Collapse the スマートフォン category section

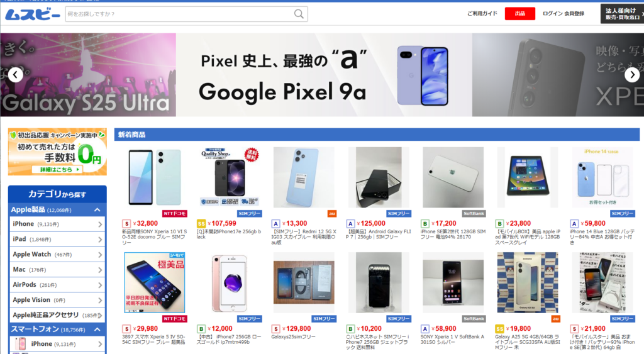[x=97, y=329]
